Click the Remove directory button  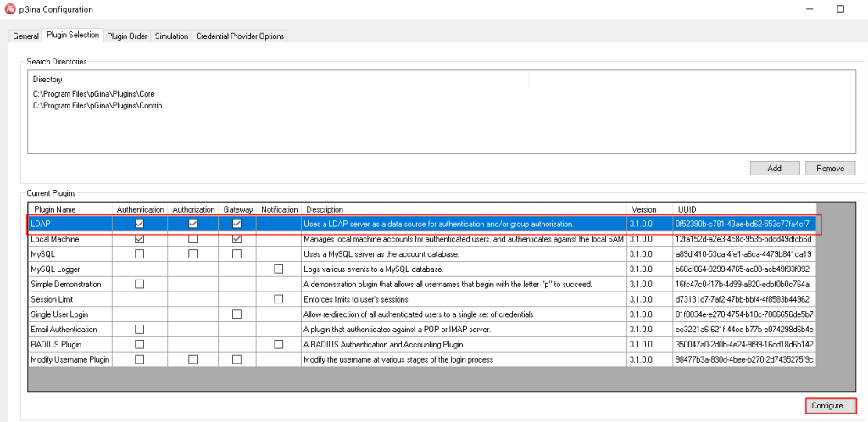point(830,168)
